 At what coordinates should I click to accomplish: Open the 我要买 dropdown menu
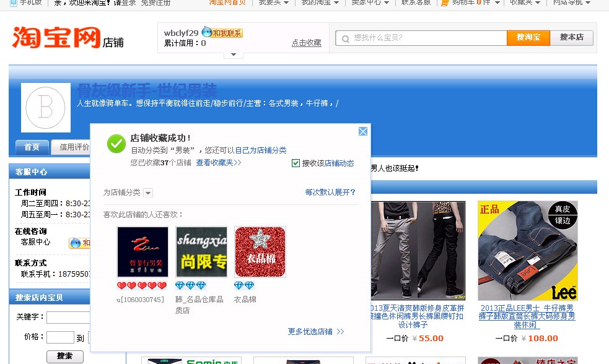pos(273,2)
